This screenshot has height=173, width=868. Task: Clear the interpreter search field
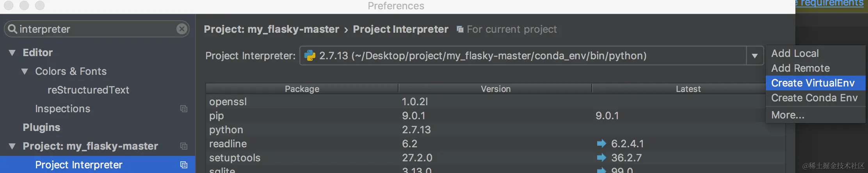click(181, 29)
